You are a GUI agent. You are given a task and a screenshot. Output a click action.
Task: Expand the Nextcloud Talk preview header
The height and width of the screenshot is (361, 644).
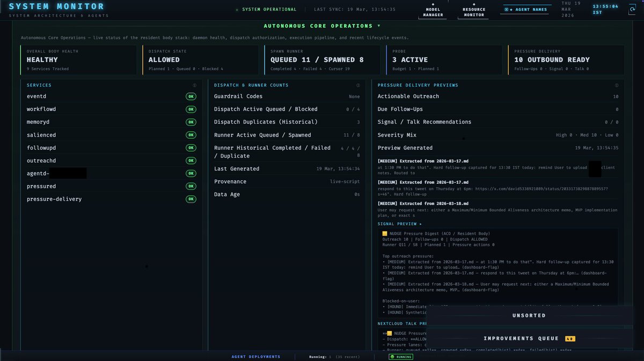402,323
